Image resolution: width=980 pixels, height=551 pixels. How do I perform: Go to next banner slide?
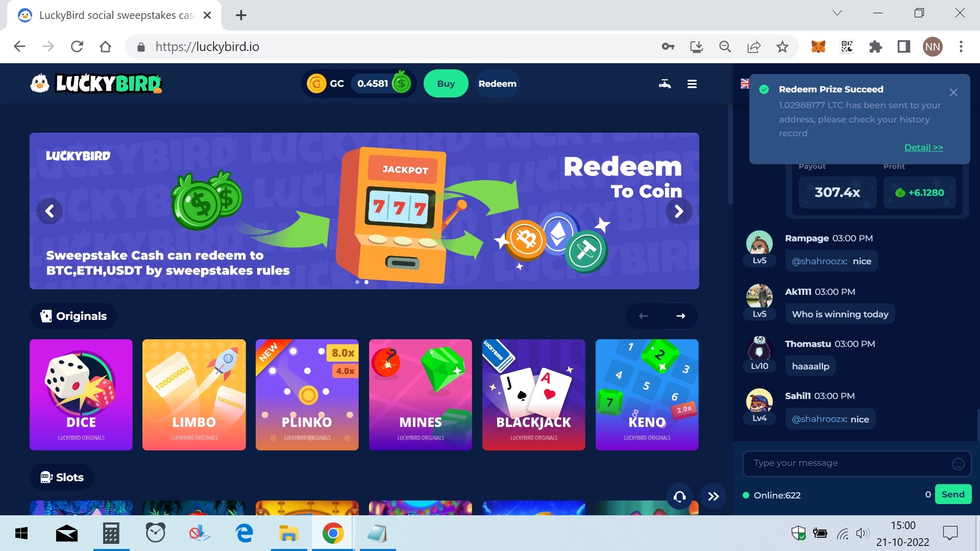[679, 211]
